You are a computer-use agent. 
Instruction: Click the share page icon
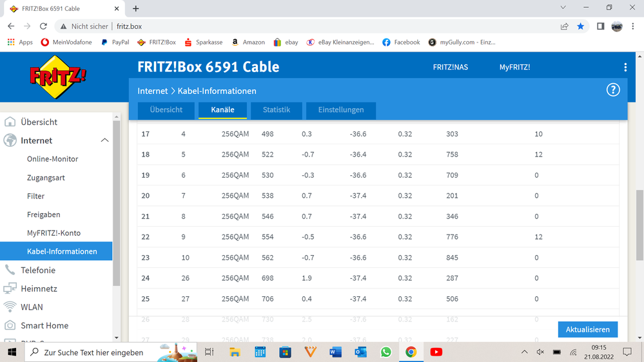(564, 26)
